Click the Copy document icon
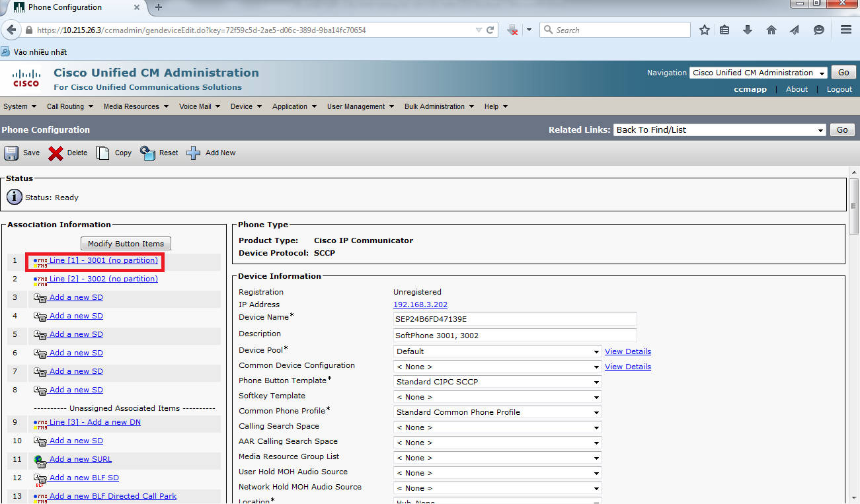 click(103, 153)
